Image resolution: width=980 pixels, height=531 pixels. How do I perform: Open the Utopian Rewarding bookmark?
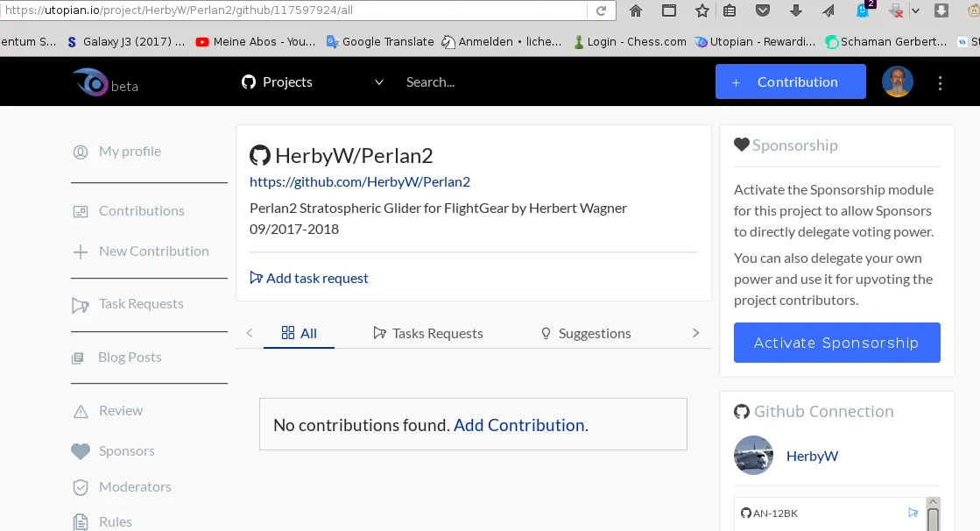point(755,42)
